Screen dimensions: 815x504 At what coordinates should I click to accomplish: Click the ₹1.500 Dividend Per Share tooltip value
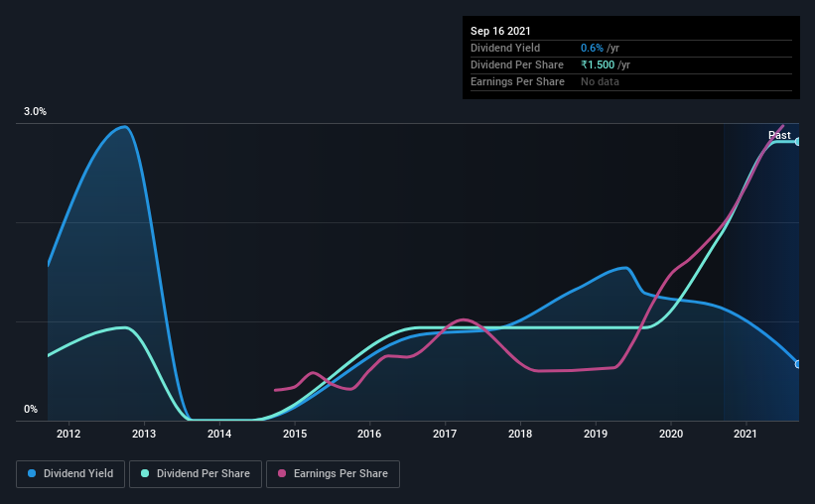tap(598, 64)
